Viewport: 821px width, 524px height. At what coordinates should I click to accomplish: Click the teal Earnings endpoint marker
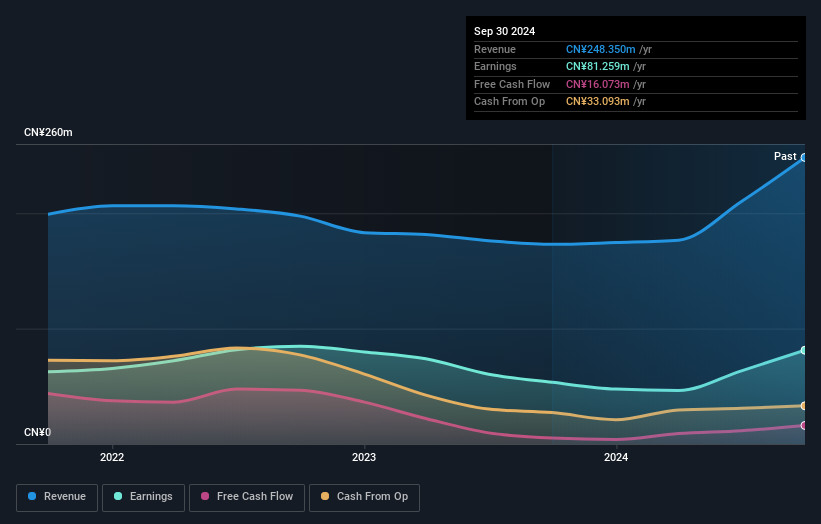(x=803, y=350)
